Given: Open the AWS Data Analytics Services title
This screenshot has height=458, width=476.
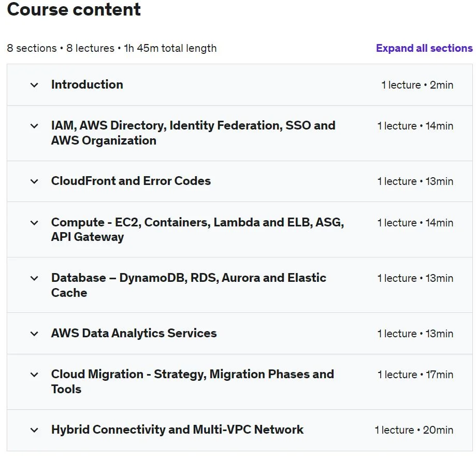Looking at the screenshot, I should 134,333.
